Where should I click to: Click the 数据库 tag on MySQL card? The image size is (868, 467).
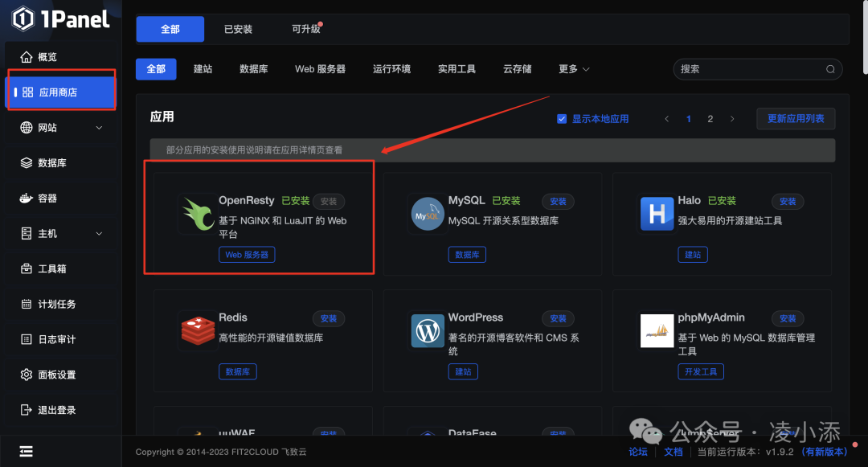point(467,255)
